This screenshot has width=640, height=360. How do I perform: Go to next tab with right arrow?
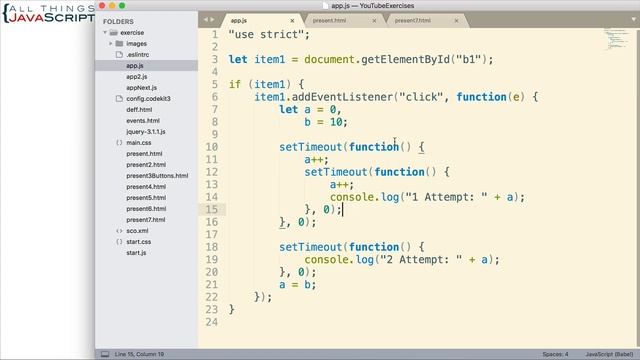(x=212, y=20)
